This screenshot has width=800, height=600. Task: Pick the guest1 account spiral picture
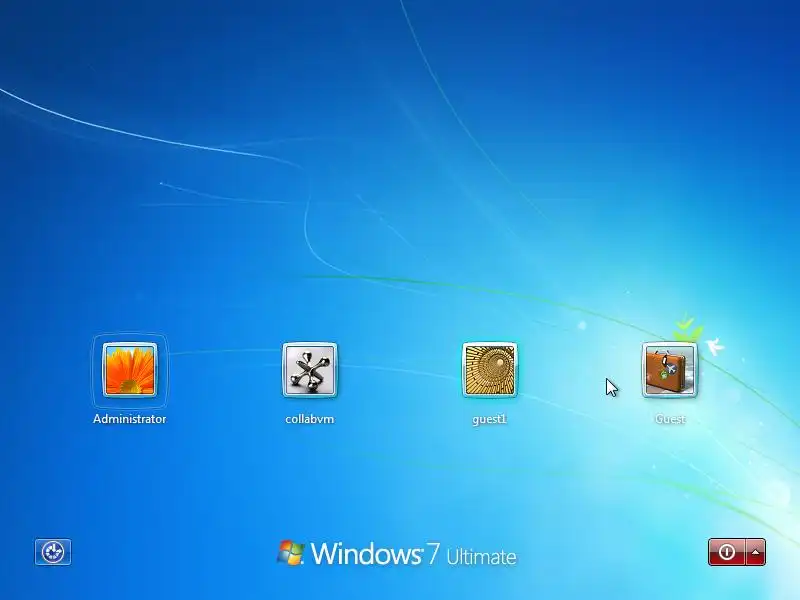[489, 370]
